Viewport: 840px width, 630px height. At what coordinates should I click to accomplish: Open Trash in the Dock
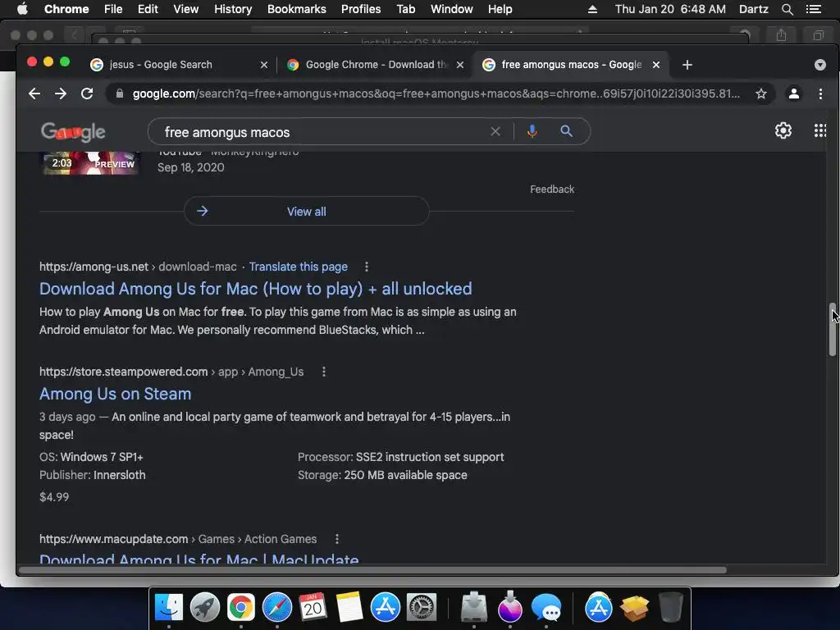[670, 608]
